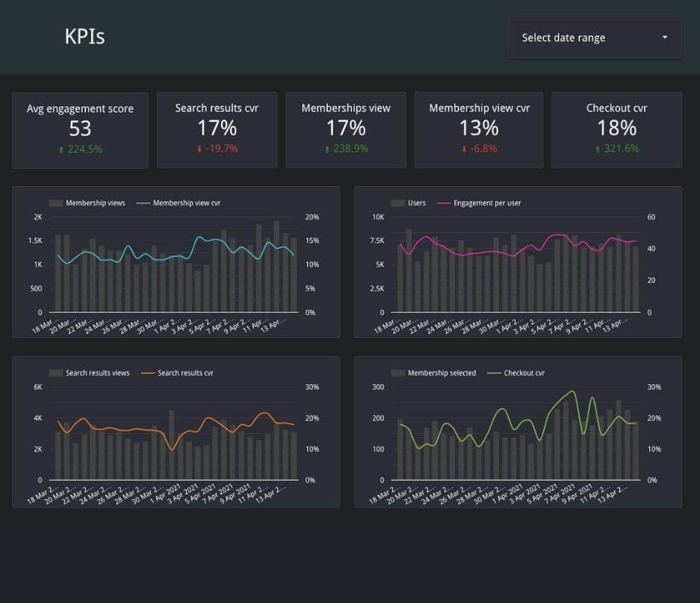Click the red down arrow beside -6.8%

tap(464, 149)
